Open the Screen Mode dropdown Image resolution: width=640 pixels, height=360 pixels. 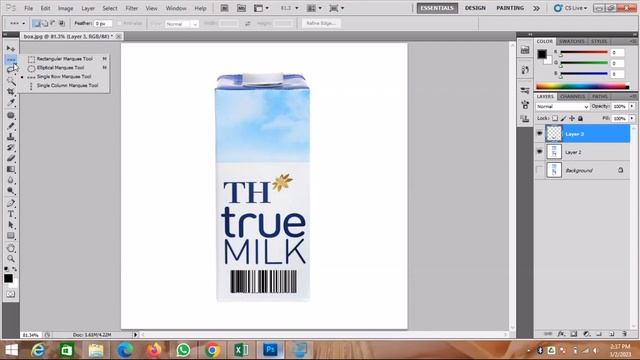pos(337,8)
